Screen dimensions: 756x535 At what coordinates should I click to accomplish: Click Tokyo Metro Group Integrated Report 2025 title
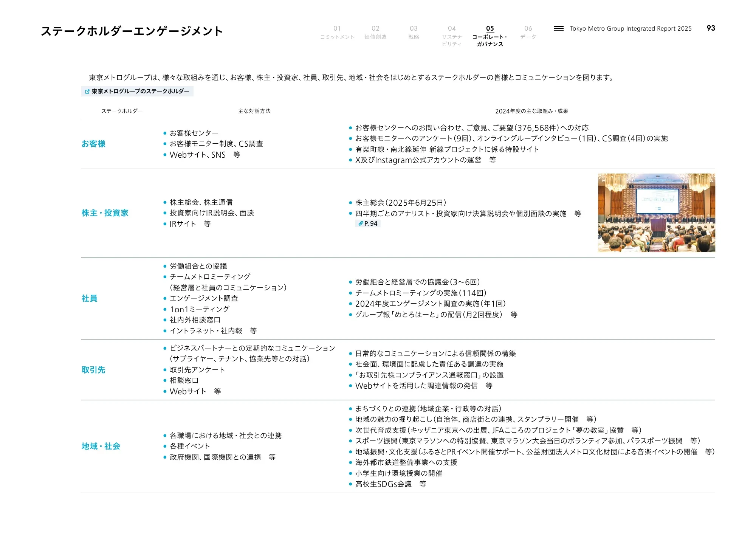(631, 29)
